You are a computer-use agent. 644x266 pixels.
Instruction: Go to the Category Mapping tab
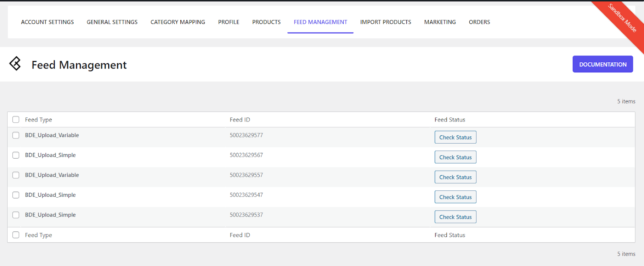(178, 22)
